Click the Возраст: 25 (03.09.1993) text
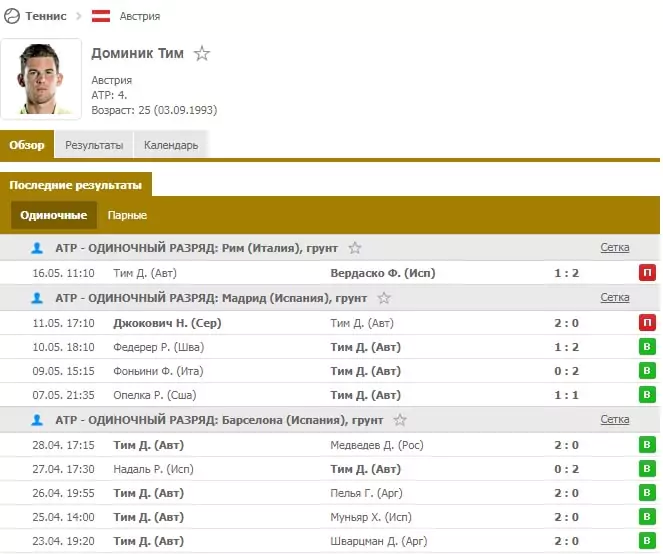Image resolution: width=663 pixels, height=554 pixels. (x=154, y=110)
